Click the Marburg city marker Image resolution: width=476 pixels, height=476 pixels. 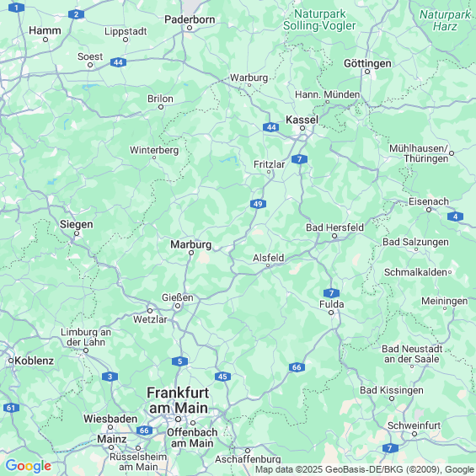[191, 253]
